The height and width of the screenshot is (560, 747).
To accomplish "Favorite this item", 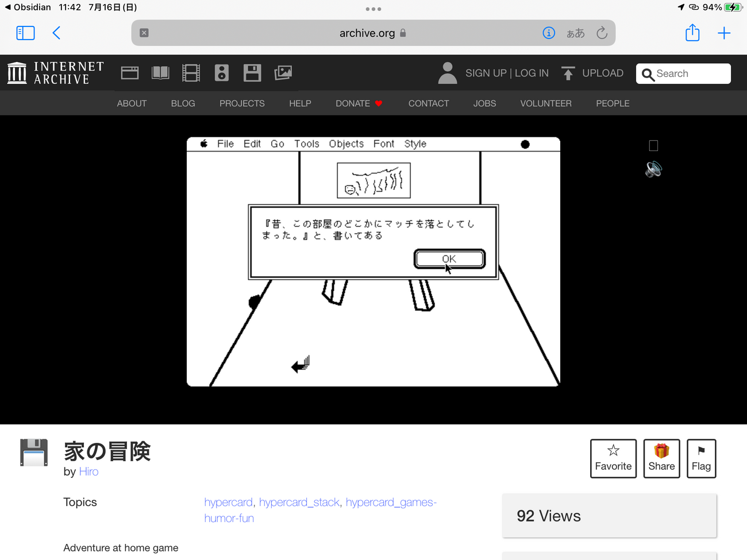I will pos(613,458).
